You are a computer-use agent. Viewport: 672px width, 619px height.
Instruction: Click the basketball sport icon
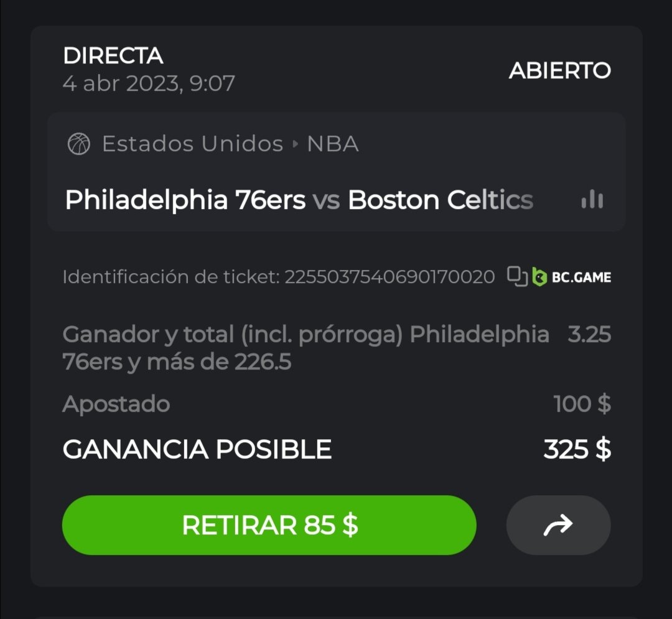(x=79, y=144)
